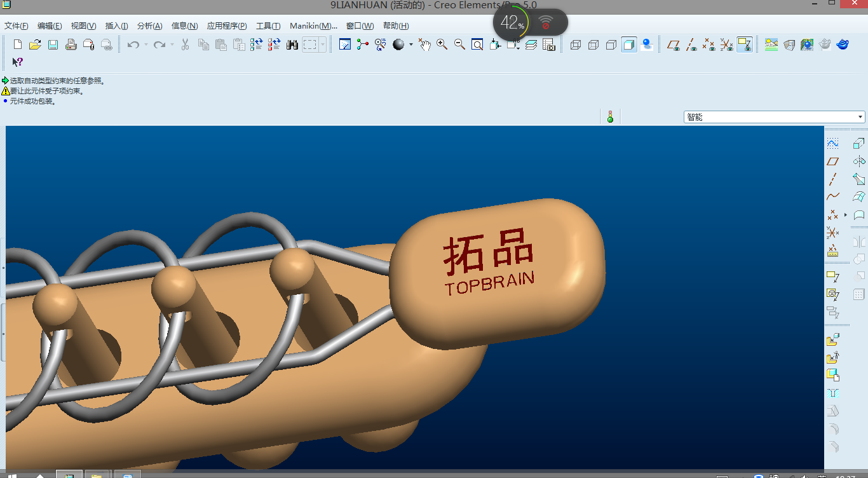Toggle datum planes display
The width and height of the screenshot is (868, 478).
tap(674, 44)
